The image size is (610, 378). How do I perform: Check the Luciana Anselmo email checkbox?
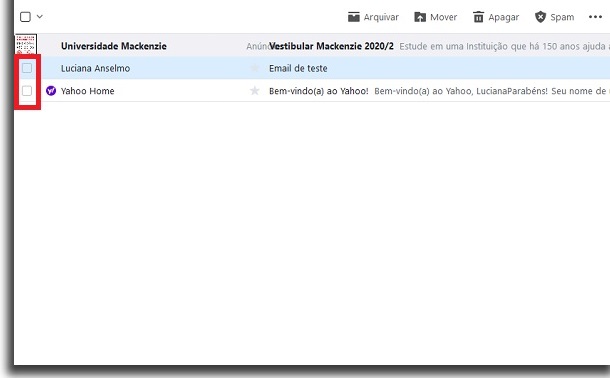[27, 68]
